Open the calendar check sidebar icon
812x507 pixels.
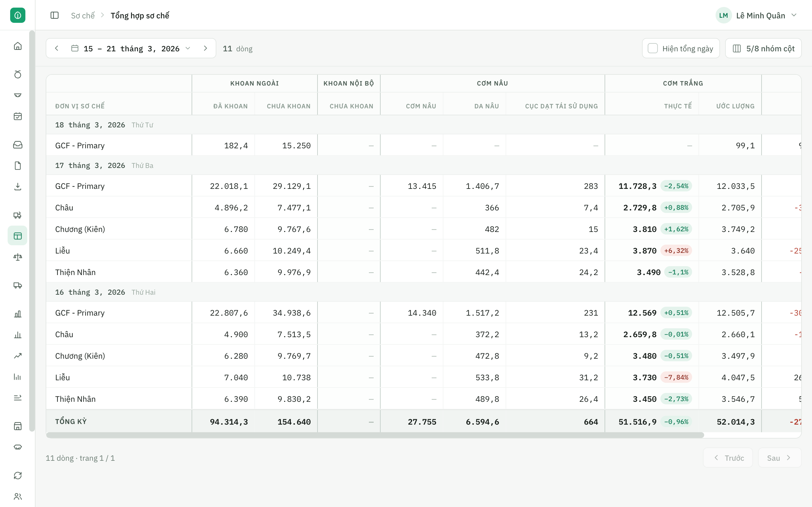[x=18, y=116]
